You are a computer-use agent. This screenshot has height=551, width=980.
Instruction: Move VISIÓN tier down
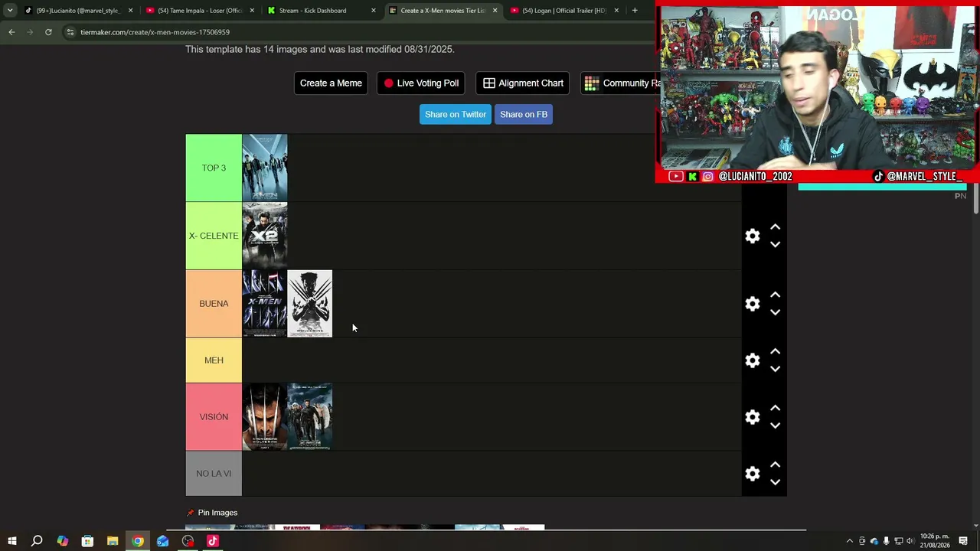tap(775, 425)
